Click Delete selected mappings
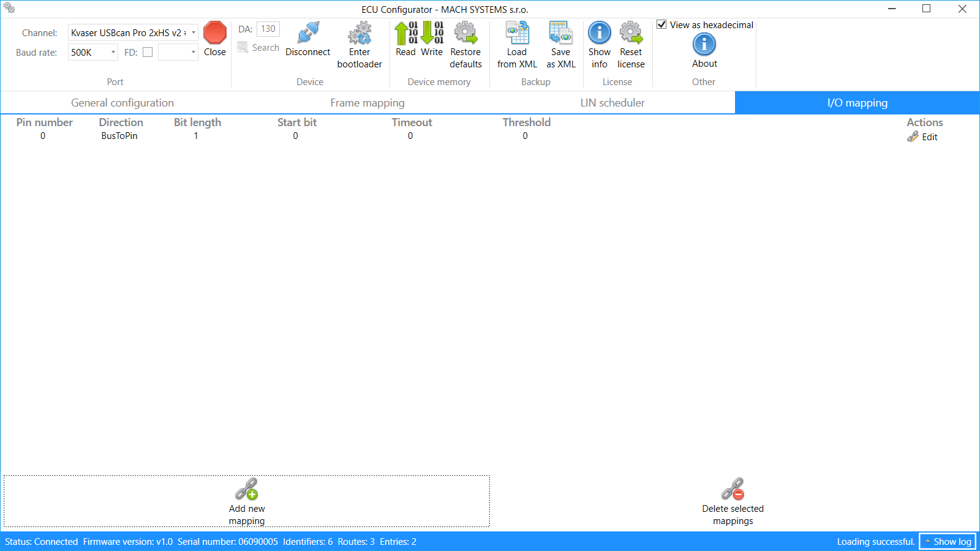Viewport: 980px width, 551px height. click(733, 501)
